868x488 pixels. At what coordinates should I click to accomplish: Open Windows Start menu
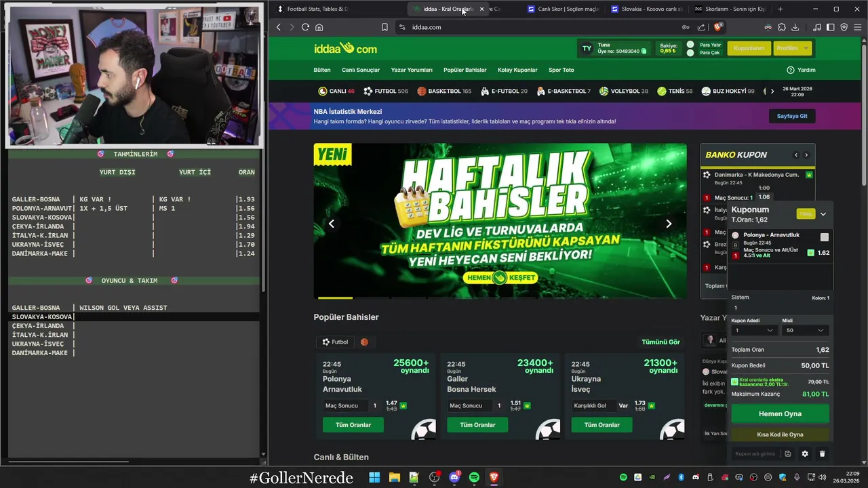[374, 477]
